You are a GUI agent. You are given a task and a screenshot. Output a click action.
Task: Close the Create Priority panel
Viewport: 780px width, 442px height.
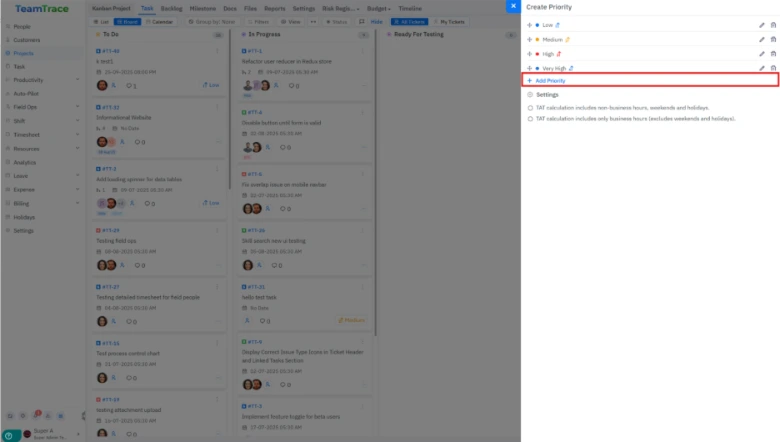513,6
